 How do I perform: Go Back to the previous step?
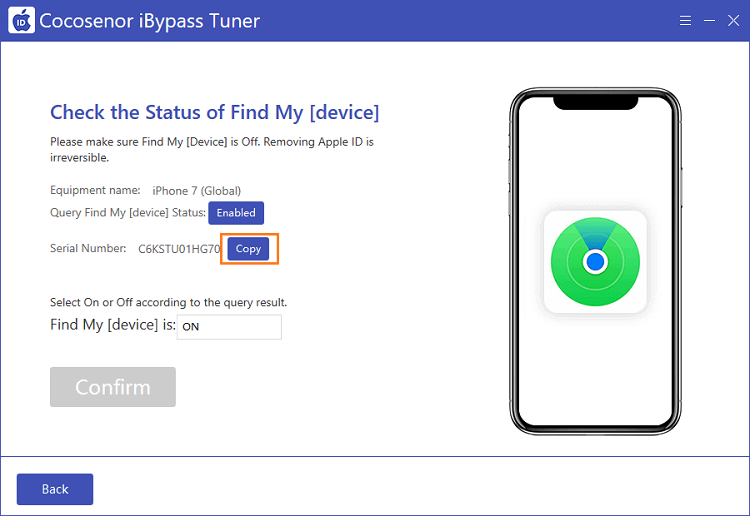coord(55,489)
